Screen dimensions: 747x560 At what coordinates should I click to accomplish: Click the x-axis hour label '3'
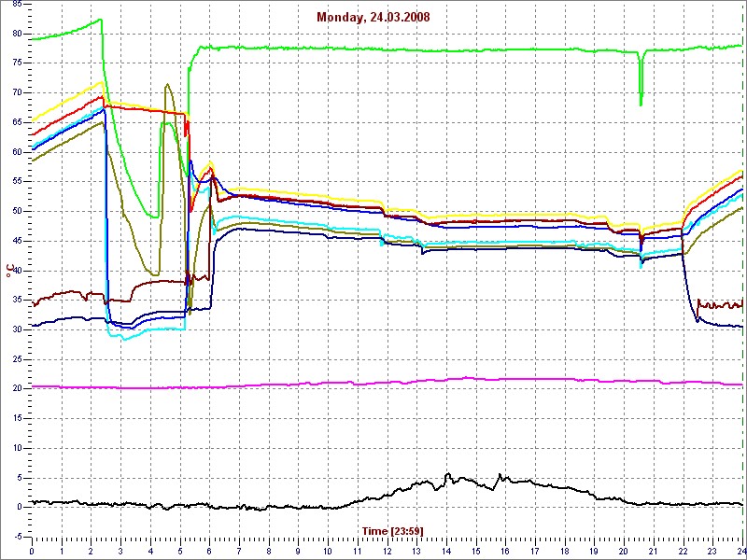click(x=120, y=550)
